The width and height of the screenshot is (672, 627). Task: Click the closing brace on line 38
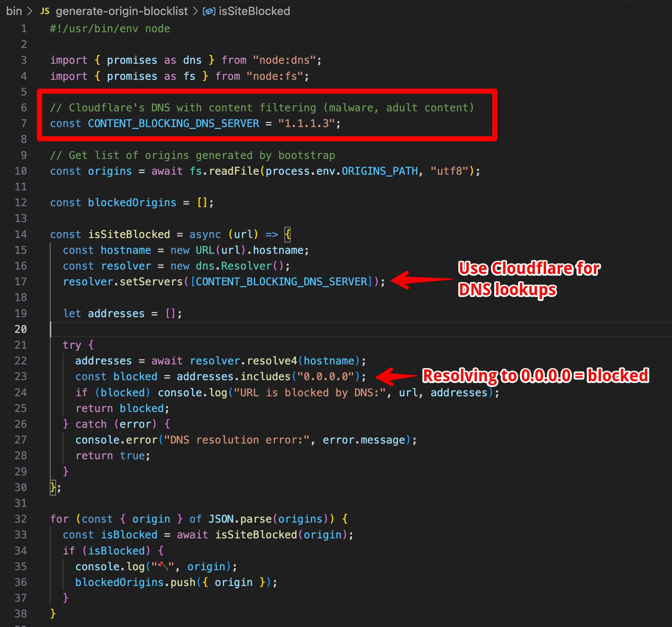coord(53,614)
